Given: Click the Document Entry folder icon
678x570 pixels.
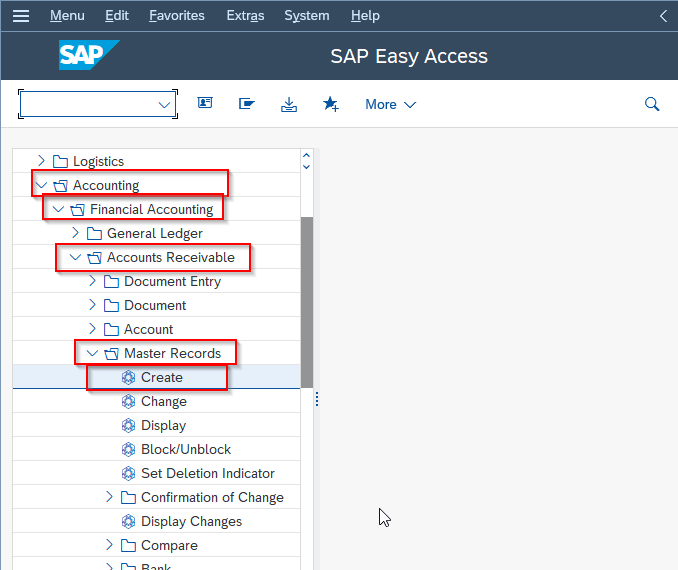Looking at the screenshot, I should tap(112, 282).
